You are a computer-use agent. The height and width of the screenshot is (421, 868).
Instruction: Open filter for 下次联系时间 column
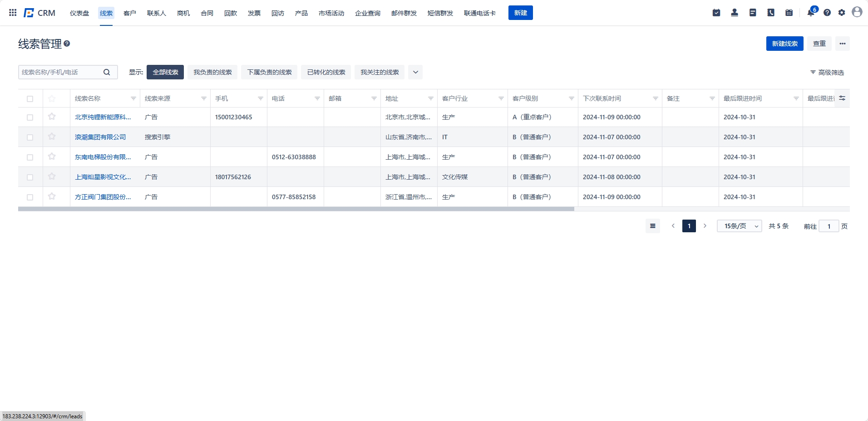tap(656, 98)
